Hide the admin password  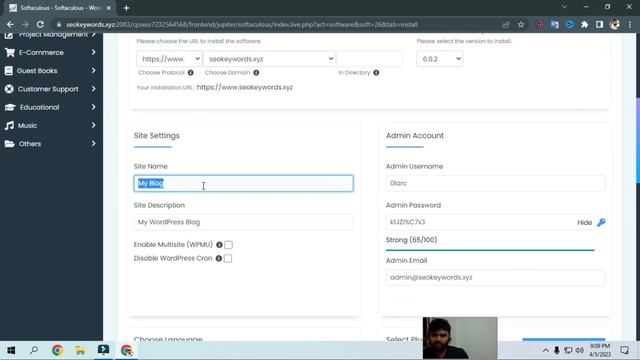[584, 222]
